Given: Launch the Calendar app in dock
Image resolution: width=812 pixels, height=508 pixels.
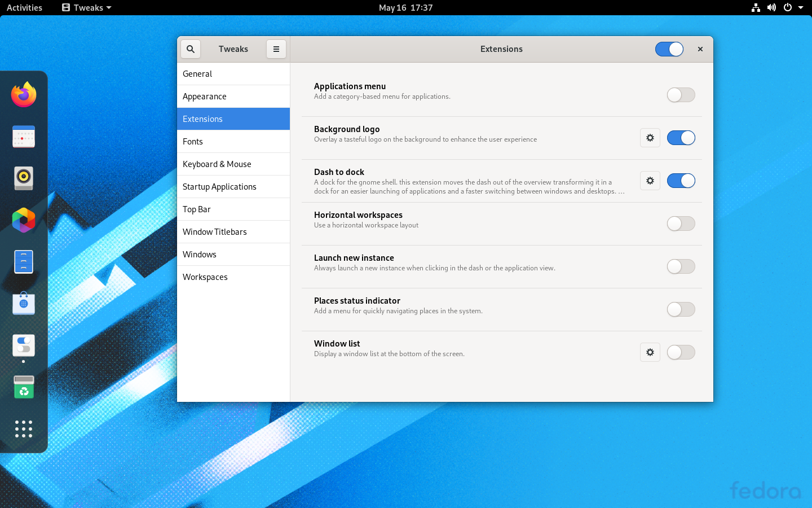Looking at the screenshot, I should 24,137.
